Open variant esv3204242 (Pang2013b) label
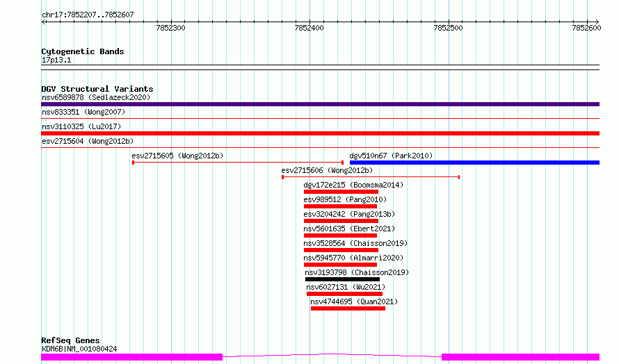Viewport: 619px width, 364px height. click(x=349, y=214)
